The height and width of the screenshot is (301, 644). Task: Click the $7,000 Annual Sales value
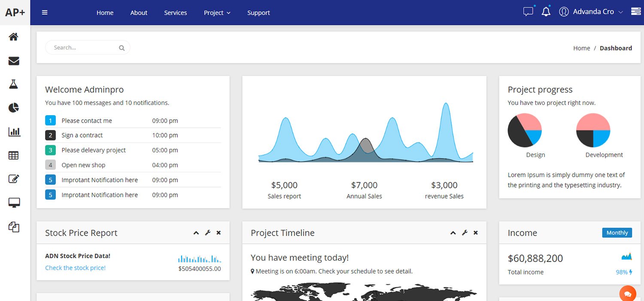pos(364,185)
